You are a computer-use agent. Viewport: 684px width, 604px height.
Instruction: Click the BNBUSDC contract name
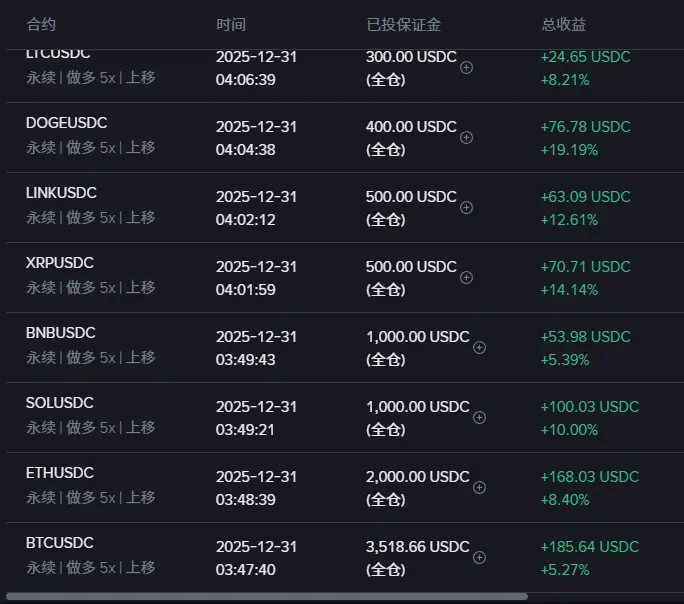click(61, 333)
